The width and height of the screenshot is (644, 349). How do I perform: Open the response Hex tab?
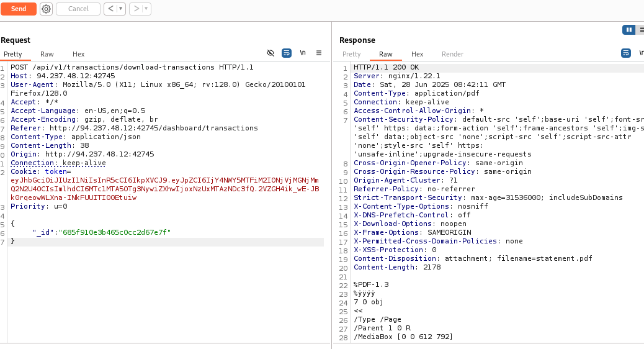coord(418,54)
